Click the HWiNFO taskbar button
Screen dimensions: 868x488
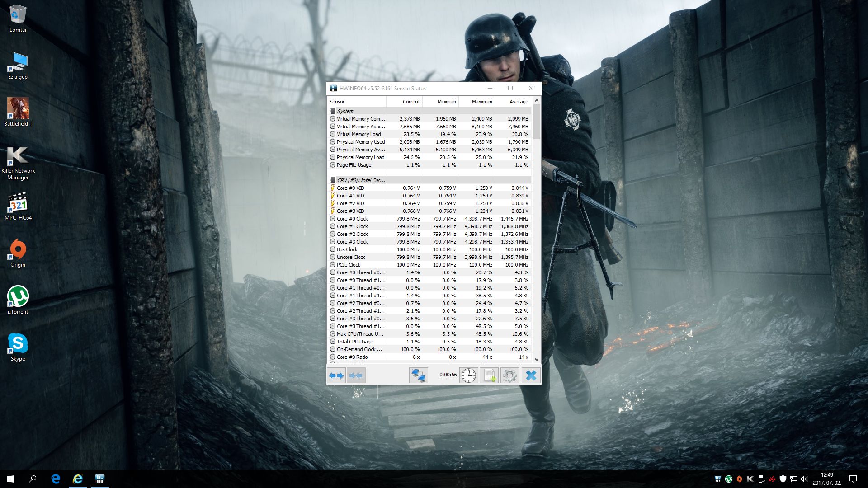(100, 479)
